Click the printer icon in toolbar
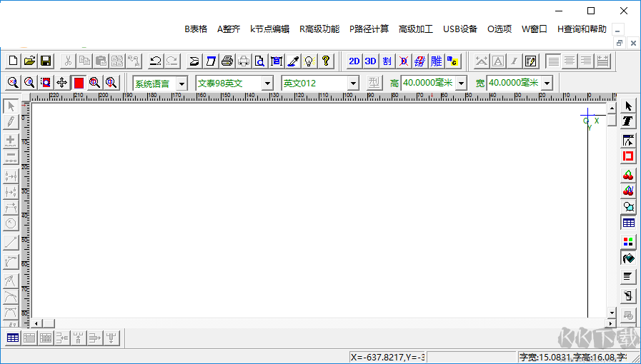Screen dimensions: 641x364 [227, 61]
